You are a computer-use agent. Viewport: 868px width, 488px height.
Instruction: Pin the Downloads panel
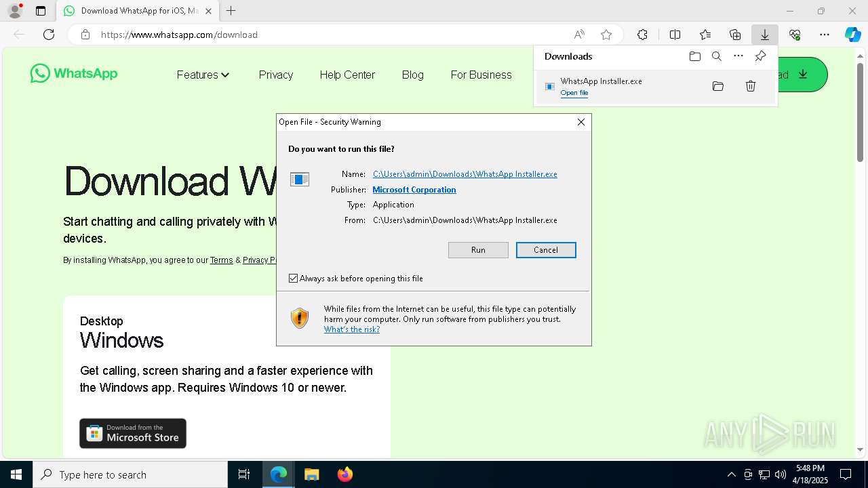[760, 56]
